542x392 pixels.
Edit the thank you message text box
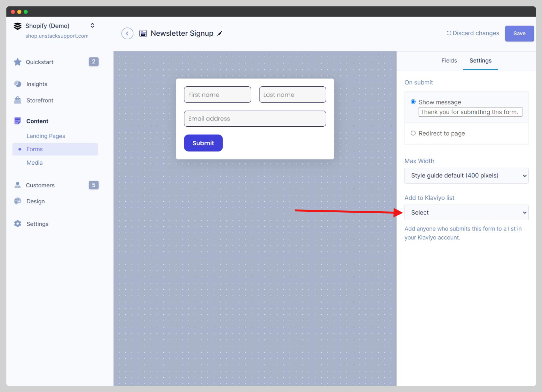[x=470, y=112]
